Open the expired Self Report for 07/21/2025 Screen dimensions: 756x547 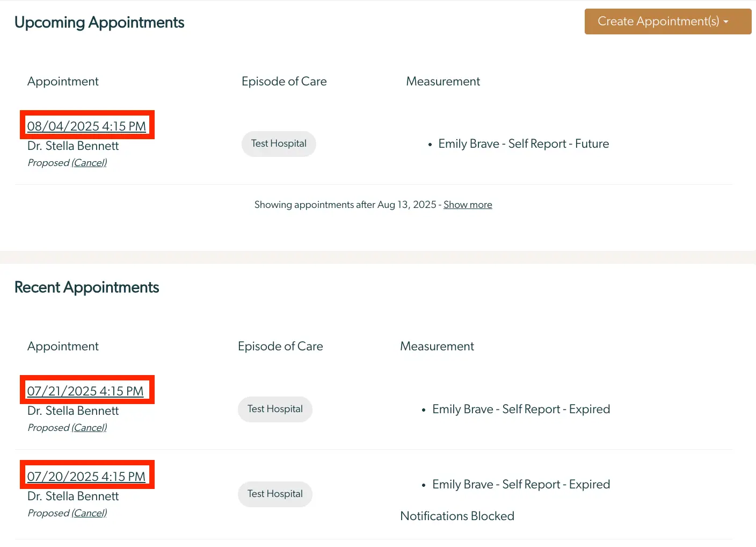[x=521, y=409]
